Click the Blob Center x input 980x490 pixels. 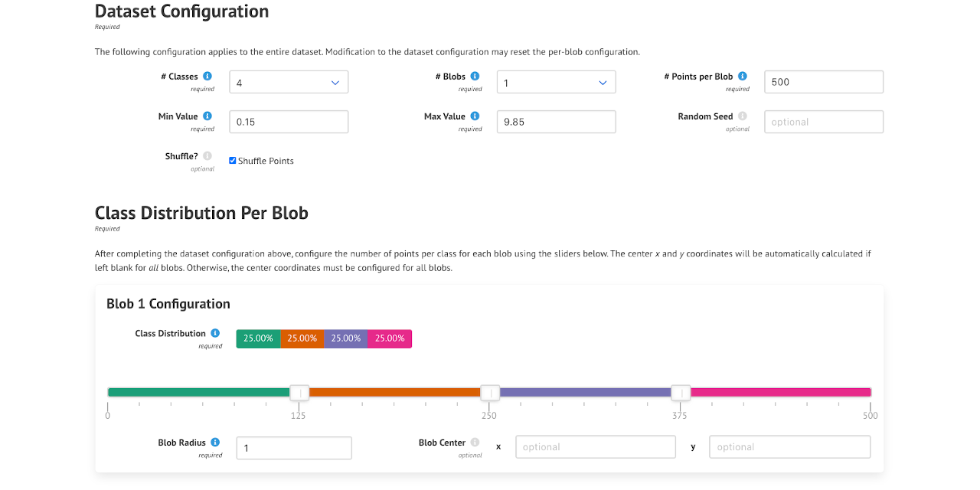(x=596, y=447)
